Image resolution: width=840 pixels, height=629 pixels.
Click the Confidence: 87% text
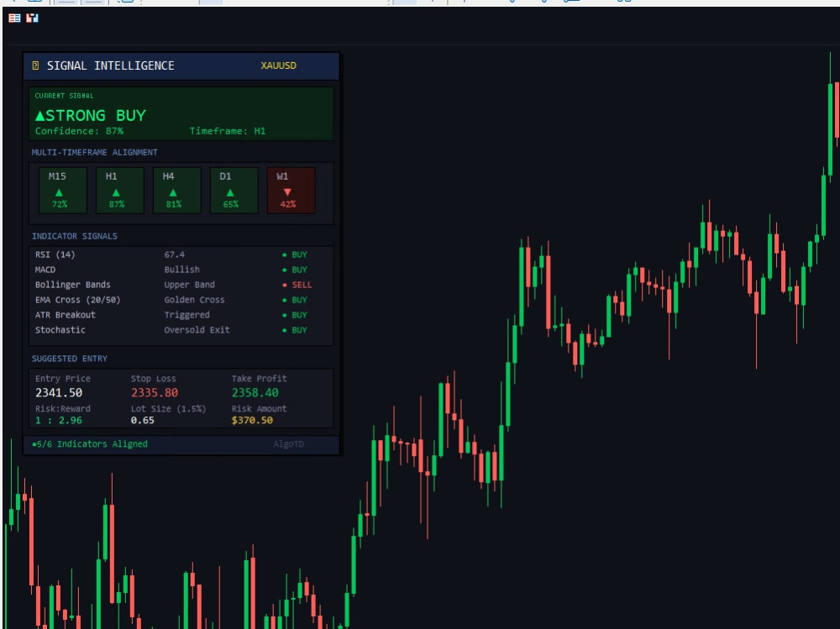click(79, 131)
